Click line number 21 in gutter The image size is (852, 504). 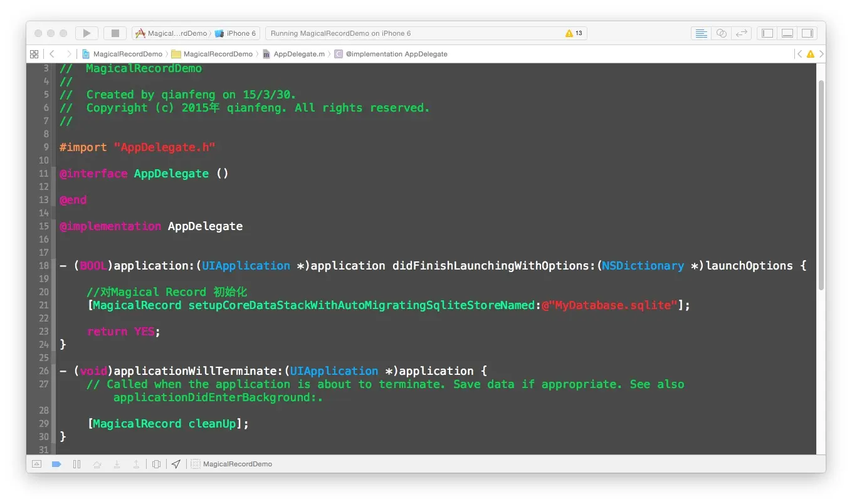coord(43,305)
